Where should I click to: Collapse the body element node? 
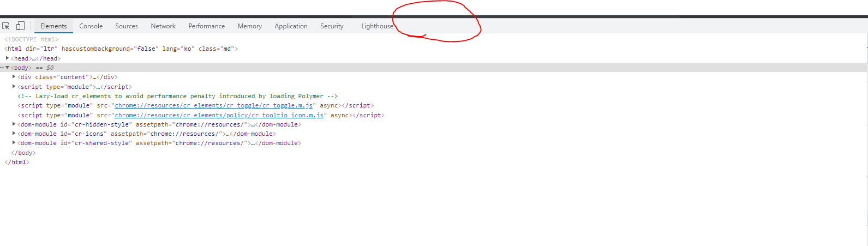click(x=8, y=68)
